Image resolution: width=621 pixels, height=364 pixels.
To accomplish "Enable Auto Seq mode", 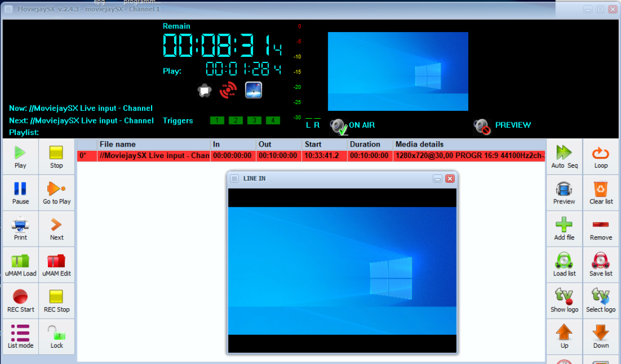I will pos(565,157).
